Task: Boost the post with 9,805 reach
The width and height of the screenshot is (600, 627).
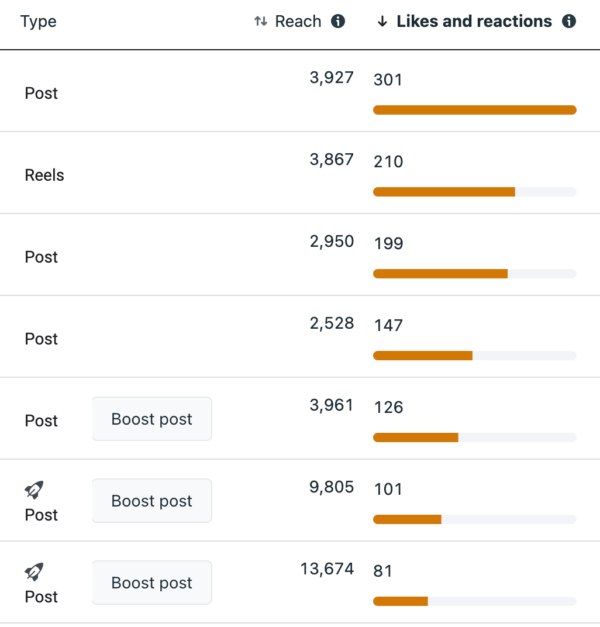Action: pos(152,501)
